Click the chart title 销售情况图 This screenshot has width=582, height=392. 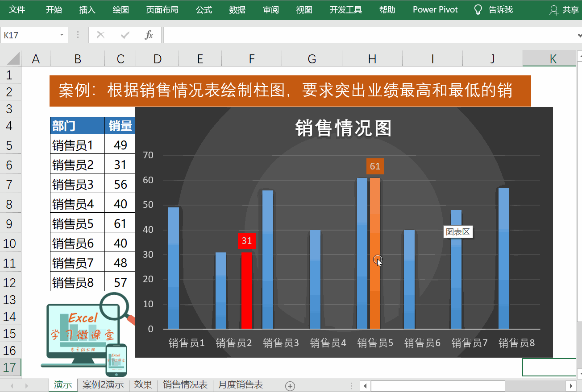(344, 128)
